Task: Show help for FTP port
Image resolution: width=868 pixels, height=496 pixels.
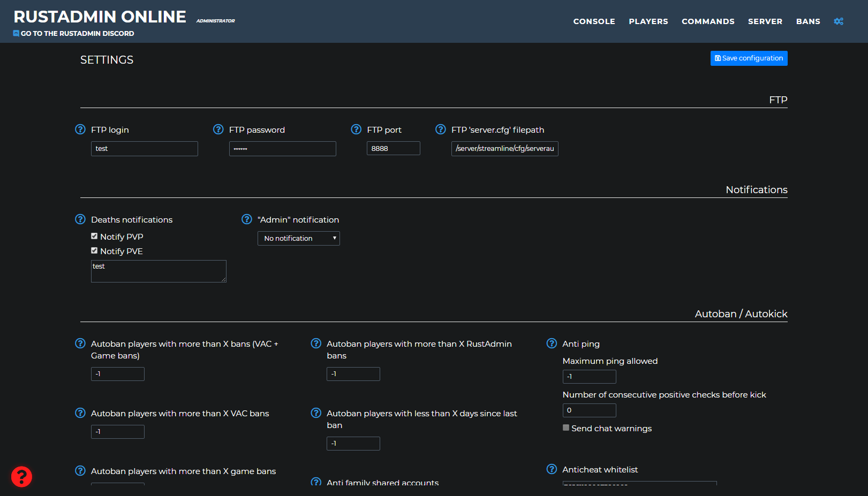Action: point(356,129)
